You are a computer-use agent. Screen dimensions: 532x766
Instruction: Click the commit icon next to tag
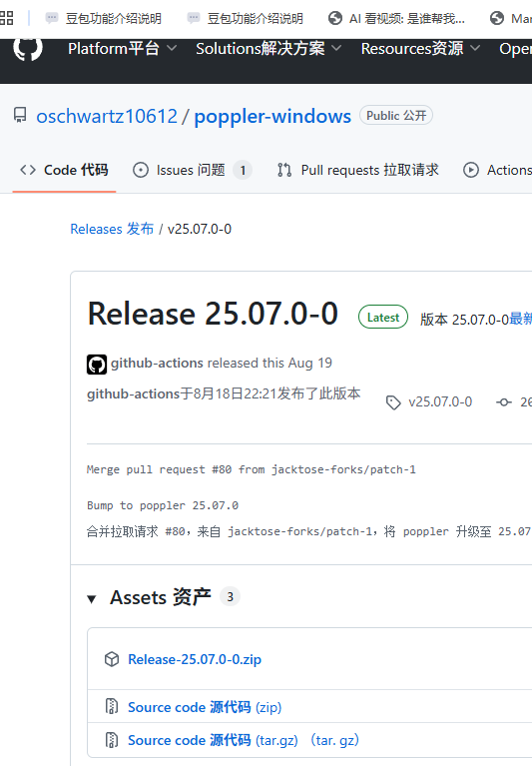(504, 402)
